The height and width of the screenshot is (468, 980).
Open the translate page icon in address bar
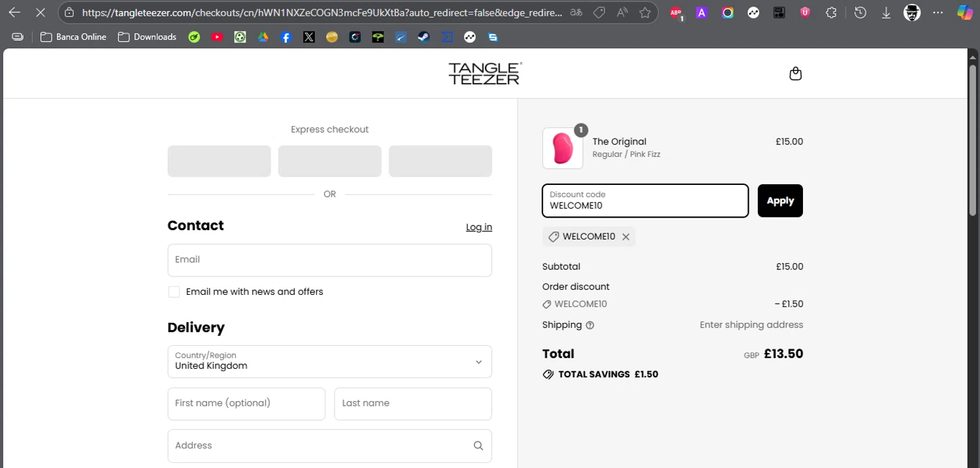click(576, 12)
